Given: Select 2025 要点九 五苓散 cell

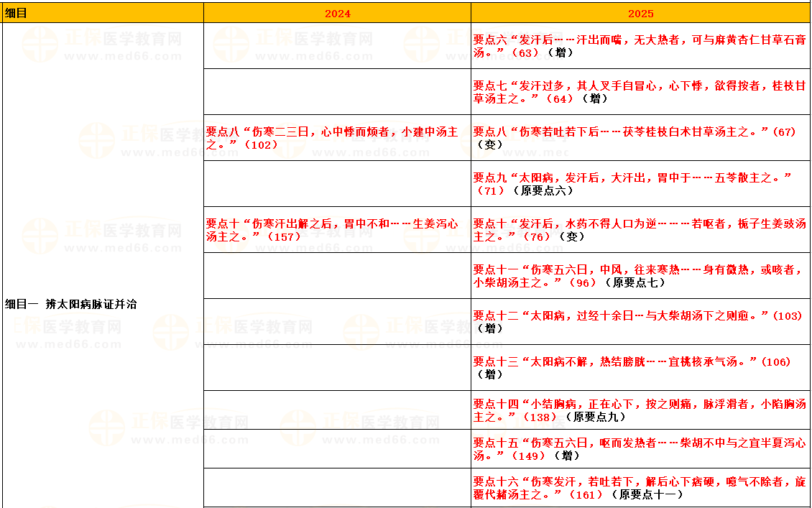Looking at the screenshot, I should pyautogui.click(x=640, y=184).
